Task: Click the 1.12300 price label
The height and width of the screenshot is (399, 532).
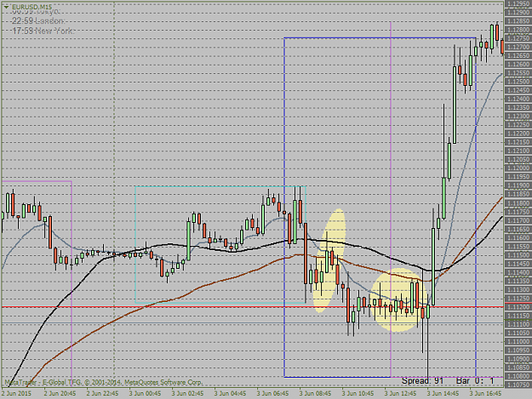Action: 518,117
